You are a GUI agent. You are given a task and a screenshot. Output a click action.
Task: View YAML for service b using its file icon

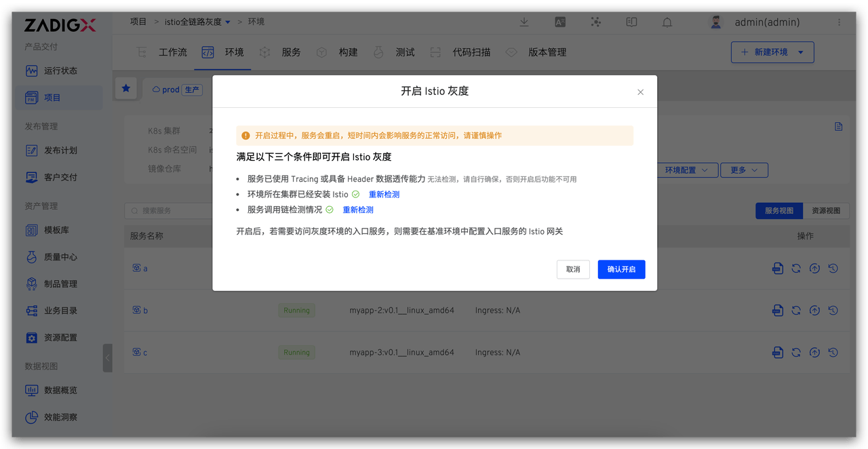[777, 310]
